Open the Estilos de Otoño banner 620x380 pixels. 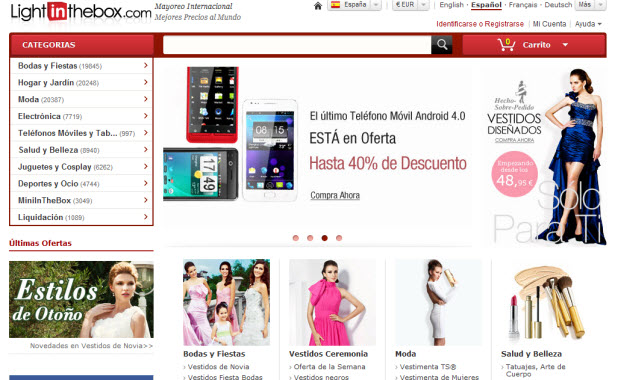pos(81,299)
